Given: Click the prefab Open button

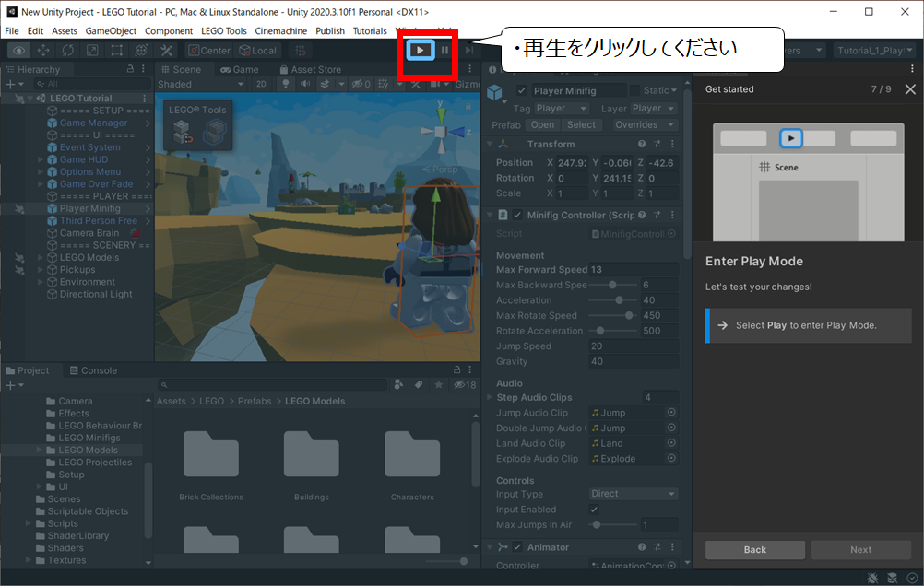Looking at the screenshot, I should pos(542,125).
